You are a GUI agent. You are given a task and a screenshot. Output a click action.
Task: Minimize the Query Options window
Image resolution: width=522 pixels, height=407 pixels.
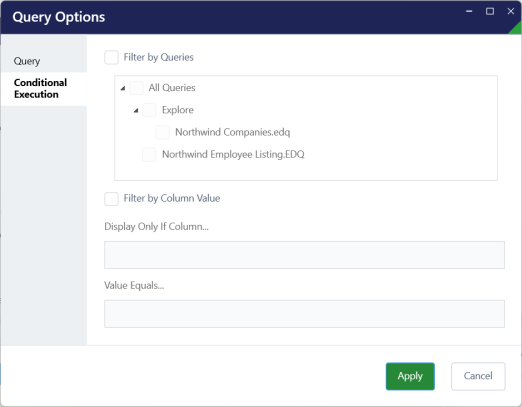pyautogui.click(x=469, y=11)
